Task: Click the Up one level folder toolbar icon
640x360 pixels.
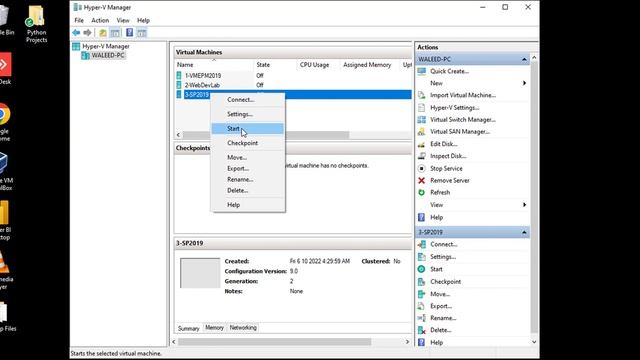Action: pyautogui.click(x=103, y=33)
